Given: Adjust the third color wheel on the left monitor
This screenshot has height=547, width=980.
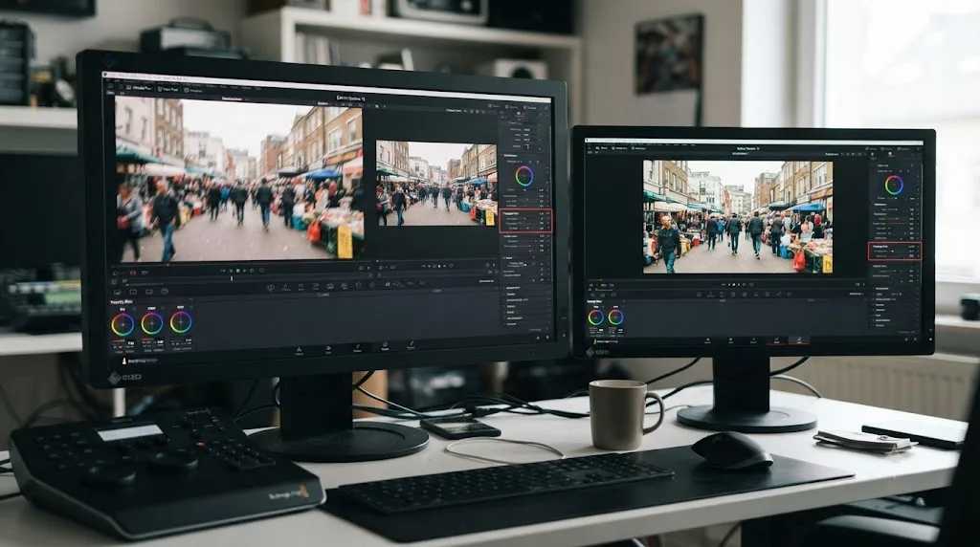Looking at the screenshot, I should click(x=181, y=321).
